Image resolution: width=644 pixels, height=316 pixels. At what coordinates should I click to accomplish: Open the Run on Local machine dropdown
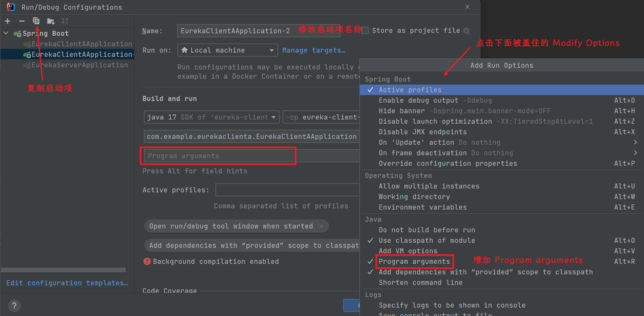[227, 50]
